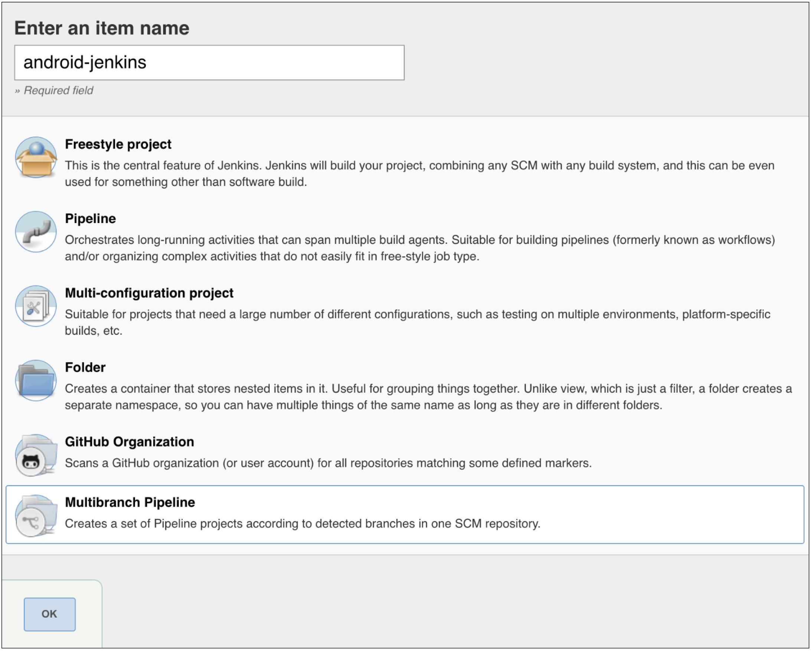Click description about scanning GitHub organization
The image size is (812, 651).
(328, 464)
